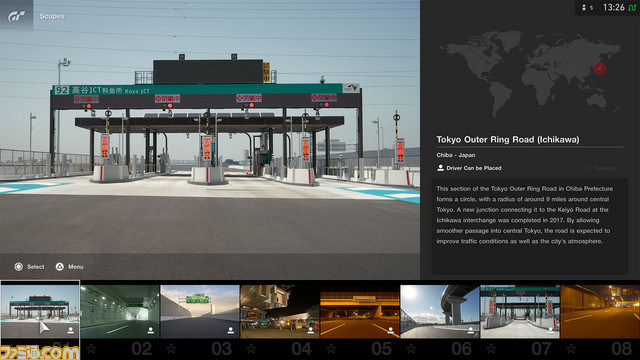The height and width of the screenshot is (360, 640).
Task: Click driver placement icon on thumbnail 06
Action: coord(471,330)
